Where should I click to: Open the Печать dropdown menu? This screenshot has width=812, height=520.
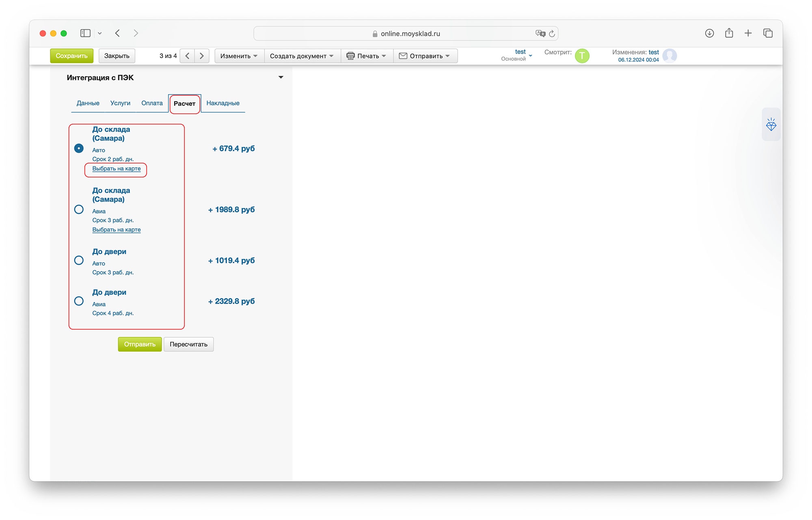[x=367, y=56]
